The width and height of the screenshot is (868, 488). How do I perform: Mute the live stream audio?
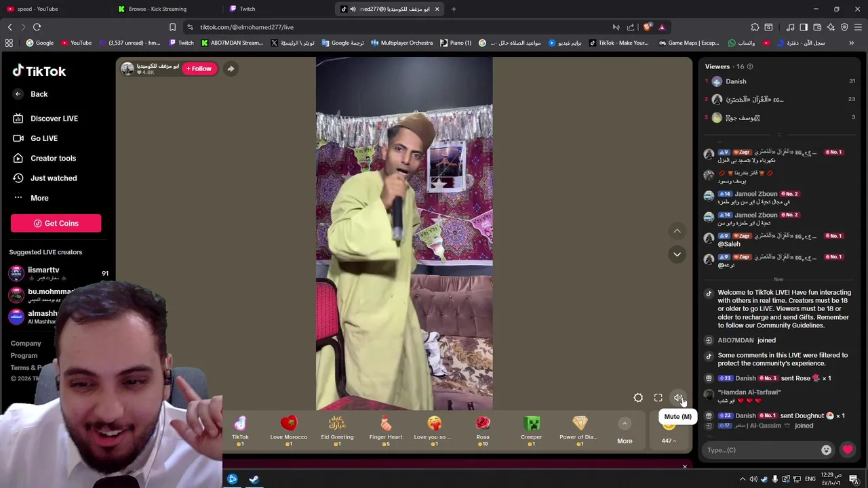click(678, 399)
